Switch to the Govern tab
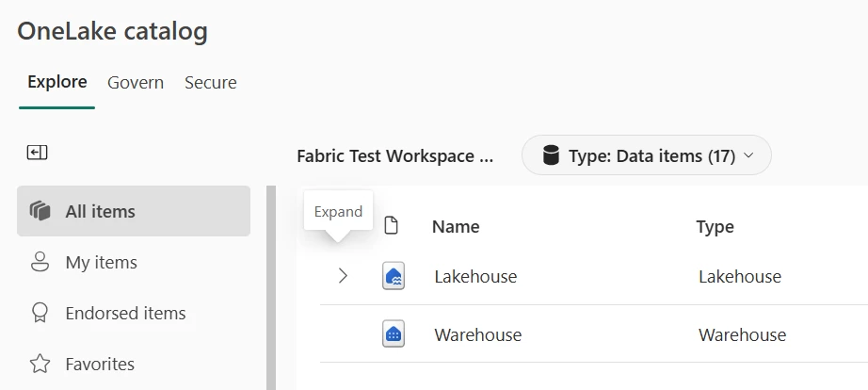 (136, 83)
